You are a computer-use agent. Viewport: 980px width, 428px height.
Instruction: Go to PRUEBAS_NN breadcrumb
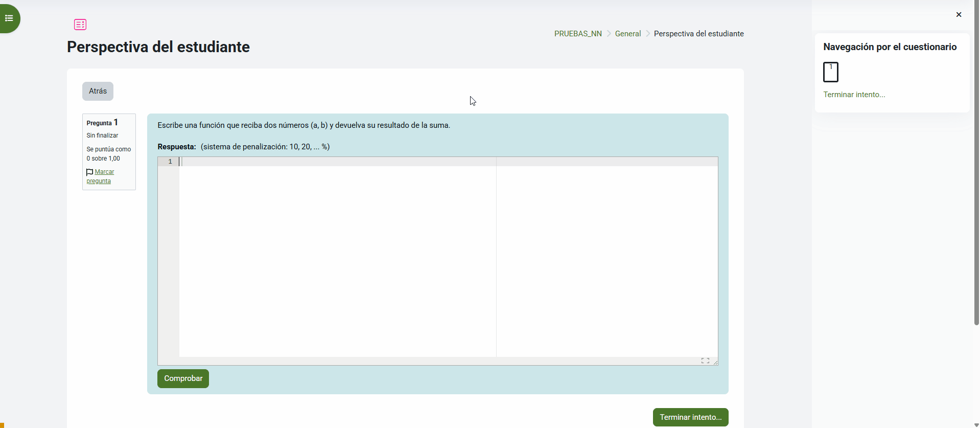coord(578,34)
